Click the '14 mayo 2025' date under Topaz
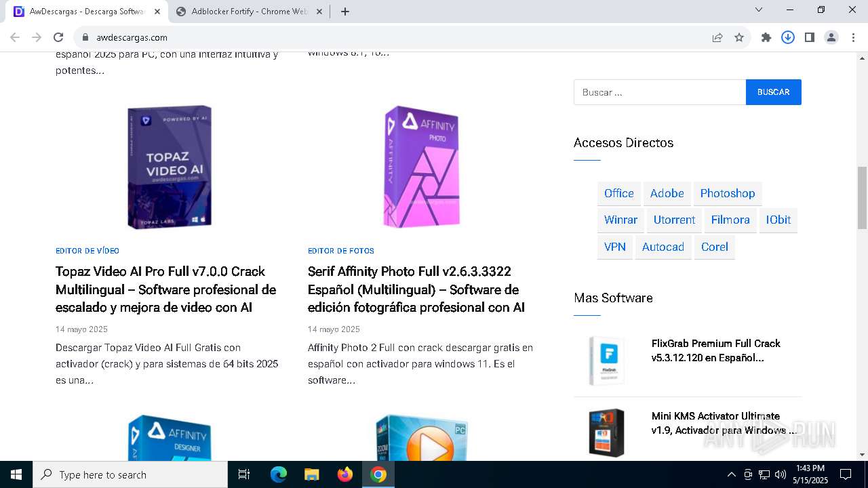The width and height of the screenshot is (868, 488). tap(81, 329)
